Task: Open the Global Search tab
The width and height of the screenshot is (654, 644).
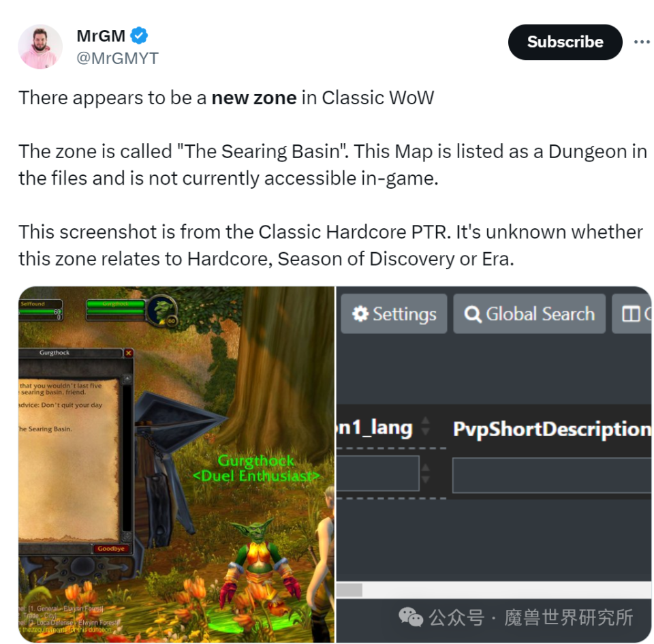Action: 529,313
